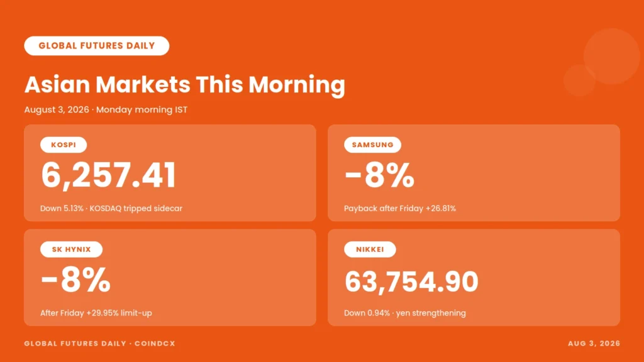Click After Friday +29.95% limit-up caption
The width and height of the screenshot is (644, 362).
pyautogui.click(x=96, y=313)
